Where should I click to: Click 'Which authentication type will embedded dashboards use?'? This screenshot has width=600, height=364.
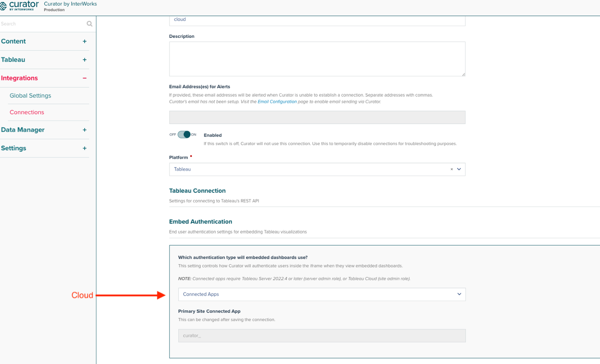[x=243, y=257]
